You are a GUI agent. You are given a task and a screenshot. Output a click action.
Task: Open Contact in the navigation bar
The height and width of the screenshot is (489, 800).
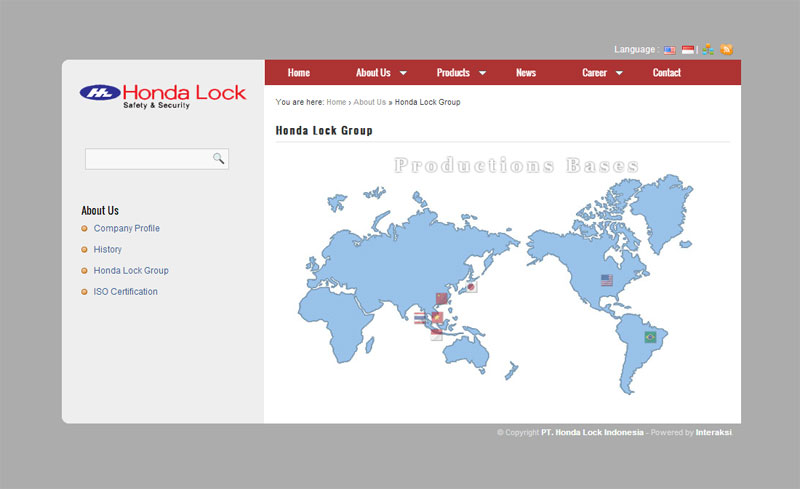pyautogui.click(x=666, y=72)
